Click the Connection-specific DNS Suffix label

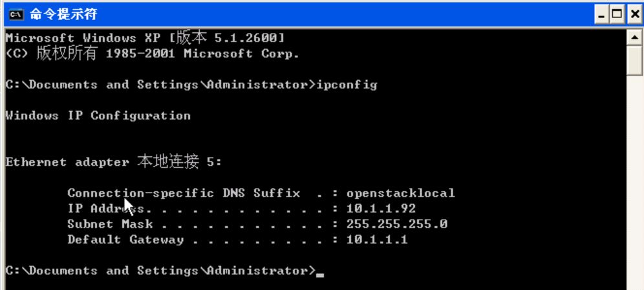[184, 193]
